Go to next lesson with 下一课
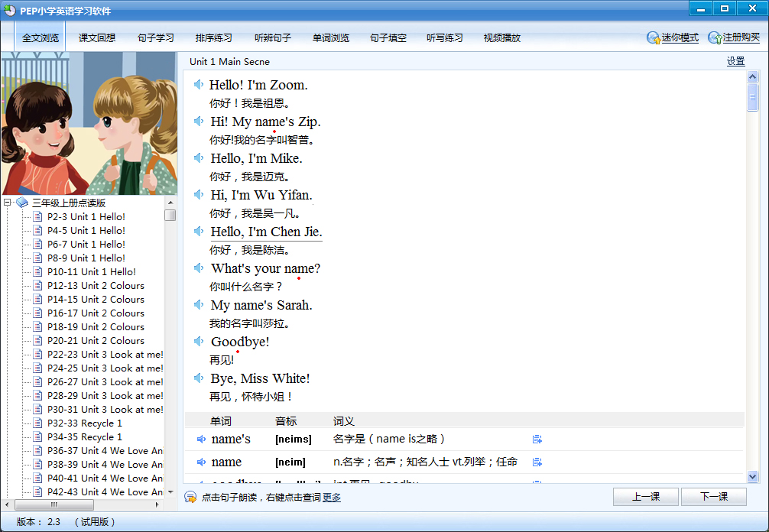This screenshot has height=532, width=769. [713, 497]
